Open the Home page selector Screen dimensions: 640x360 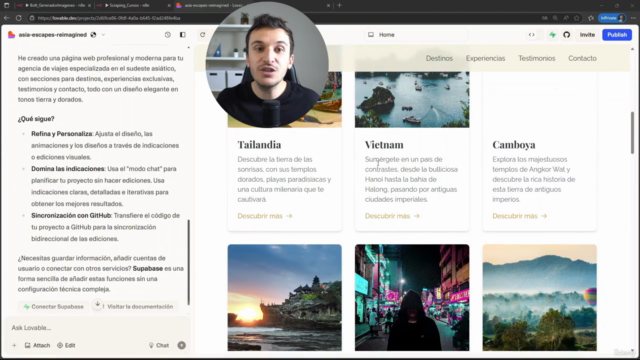416,35
